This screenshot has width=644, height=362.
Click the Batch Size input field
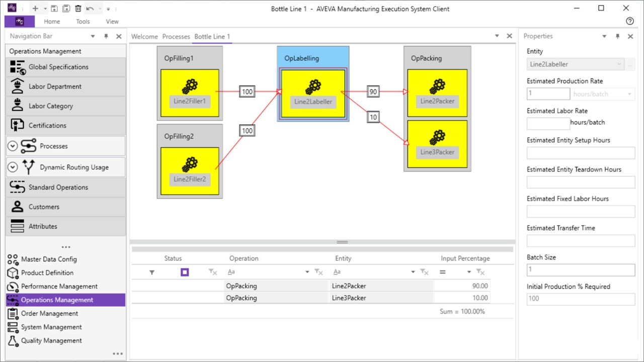581,269
